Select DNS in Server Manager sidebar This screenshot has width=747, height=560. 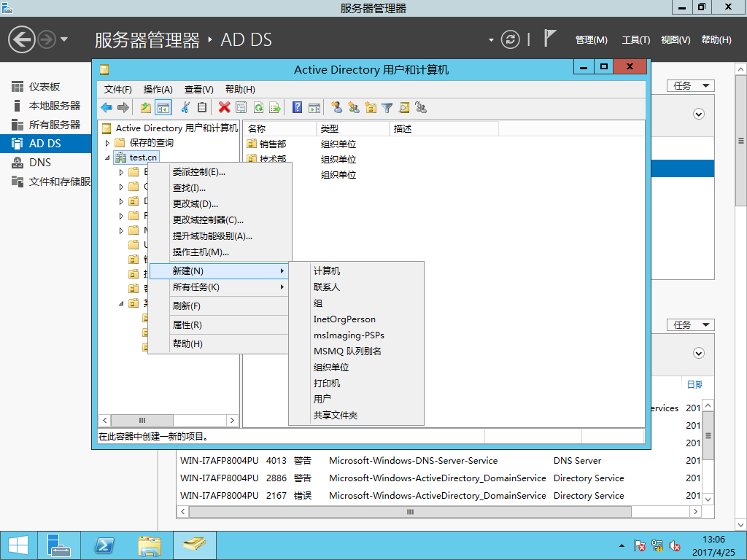click(46, 163)
